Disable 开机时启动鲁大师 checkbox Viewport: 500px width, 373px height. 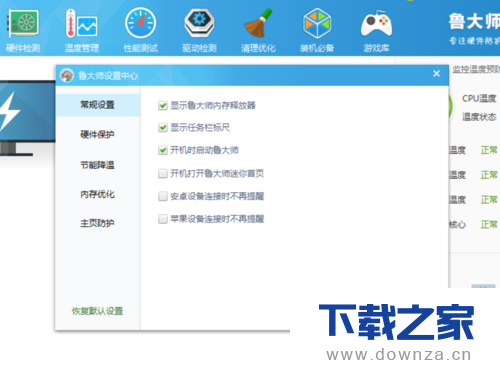tap(163, 150)
